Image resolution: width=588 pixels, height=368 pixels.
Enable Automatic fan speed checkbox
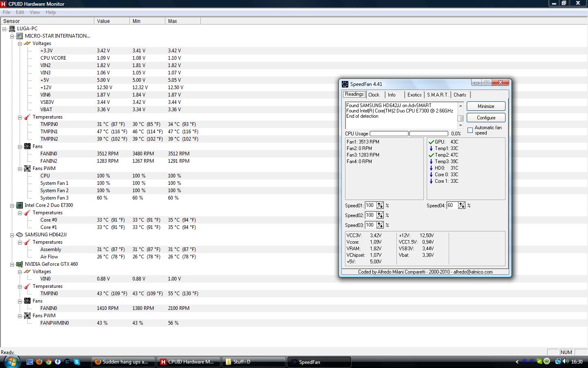(470, 130)
